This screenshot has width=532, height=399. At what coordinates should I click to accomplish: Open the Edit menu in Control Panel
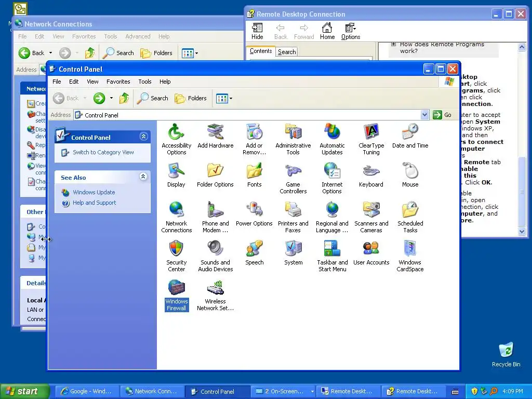[74, 82]
